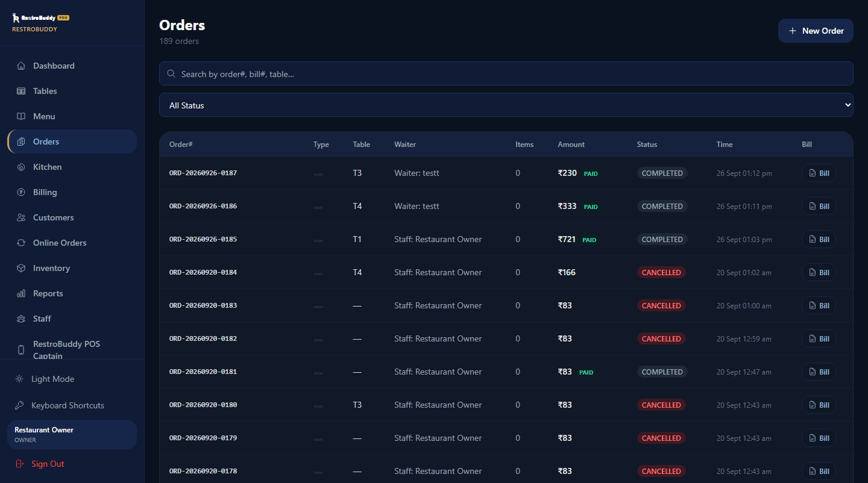Click the RestroBuddy POS Captain phone icon
This screenshot has height=483, width=868.
point(21,350)
